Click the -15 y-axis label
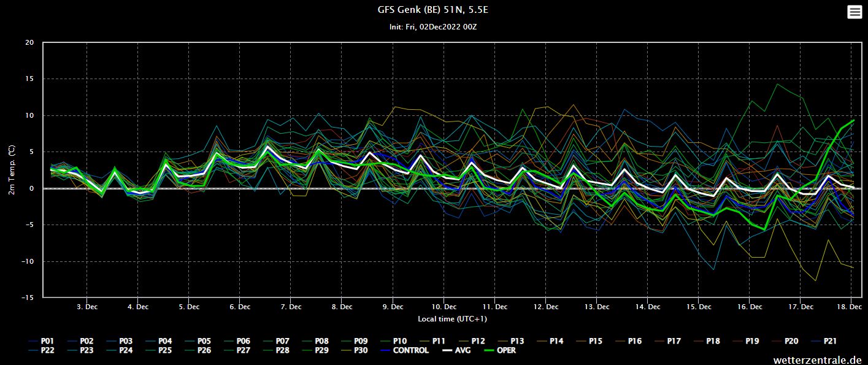 tap(28, 298)
